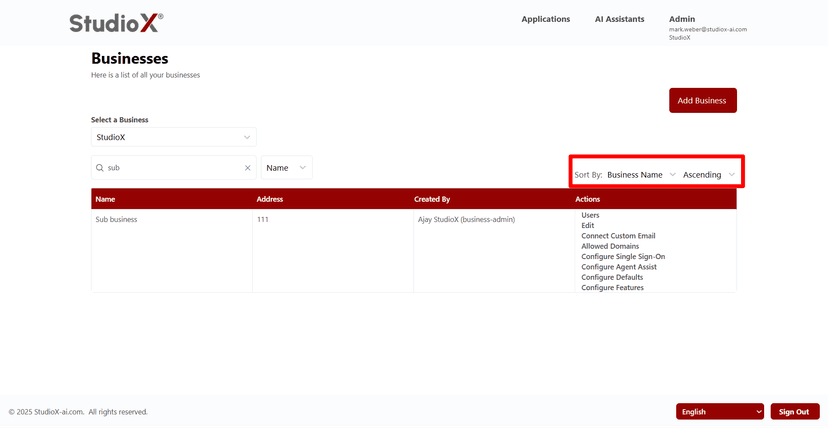
Task: Clear the search text with X icon
Action: pyautogui.click(x=248, y=168)
